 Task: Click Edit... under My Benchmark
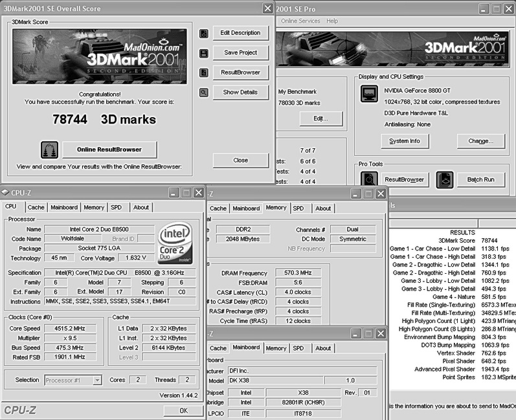click(x=321, y=118)
